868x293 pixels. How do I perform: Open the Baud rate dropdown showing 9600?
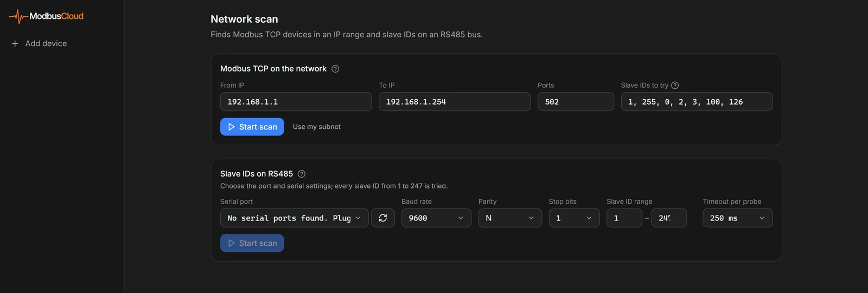(436, 218)
